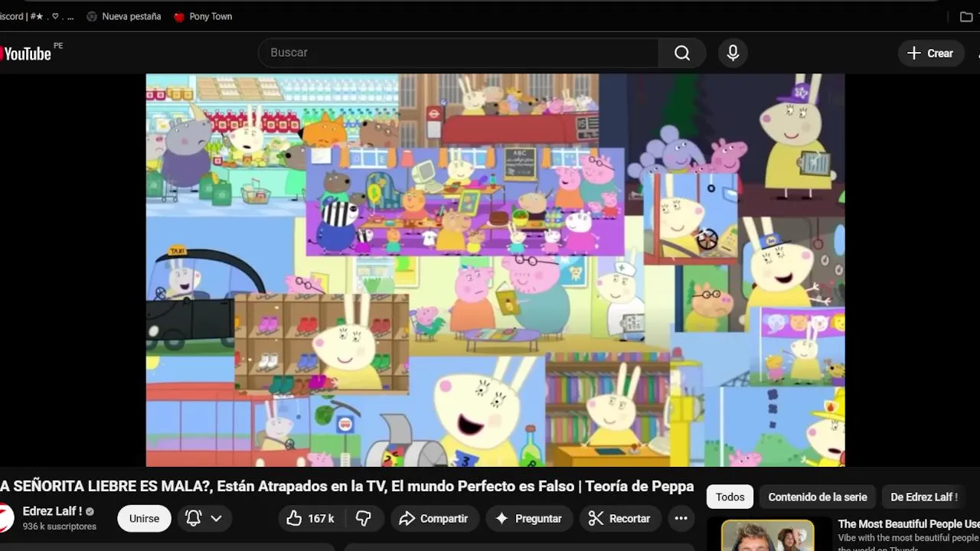Image resolution: width=980 pixels, height=551 pixels.
Task: Open the bookmarks folder icon
Action: pyautogui.click(x=966, y=16)
